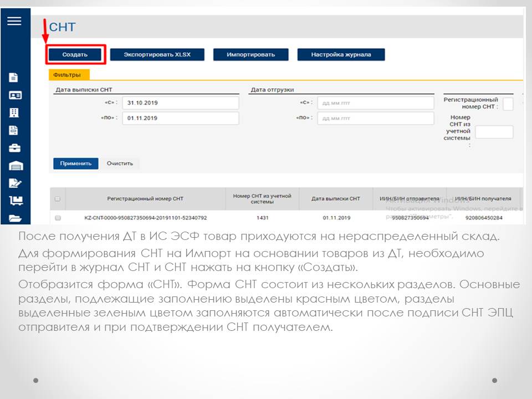Click the open folder icon in sidebar

click(x=15, y=218)
